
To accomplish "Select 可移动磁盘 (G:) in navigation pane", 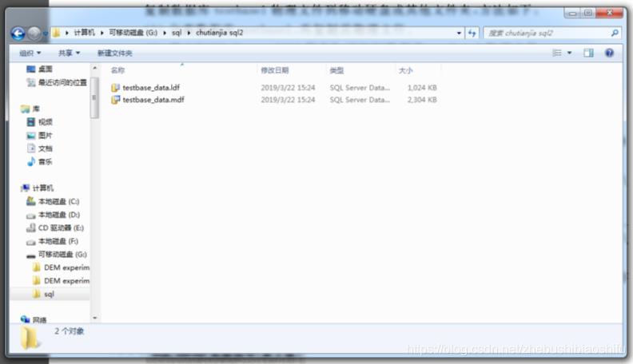I will 62,255.
